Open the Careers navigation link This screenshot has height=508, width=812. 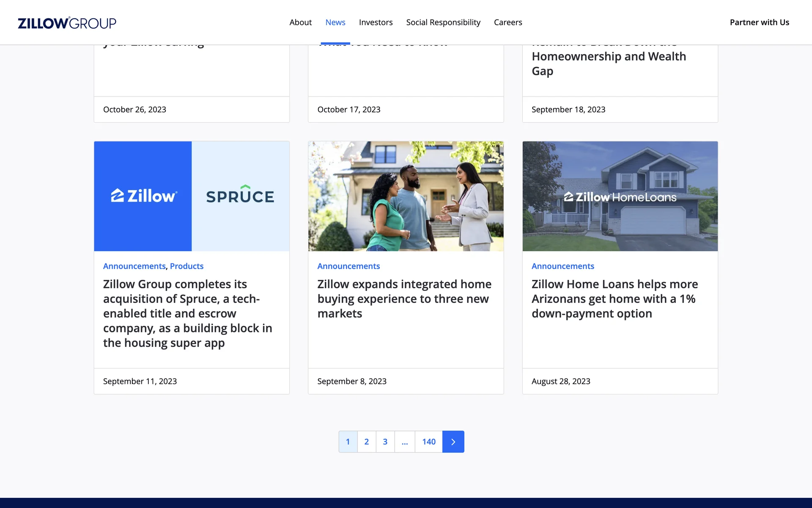507,22
